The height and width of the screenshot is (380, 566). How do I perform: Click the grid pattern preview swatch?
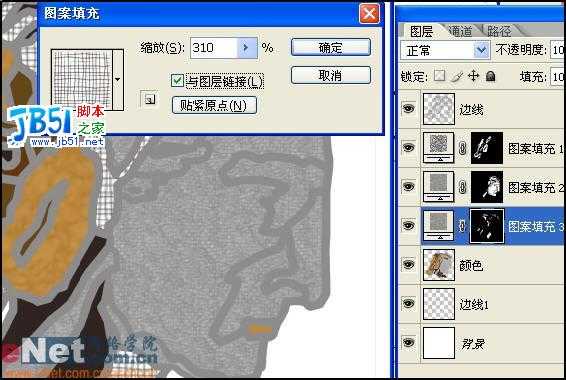coord(82,79)
